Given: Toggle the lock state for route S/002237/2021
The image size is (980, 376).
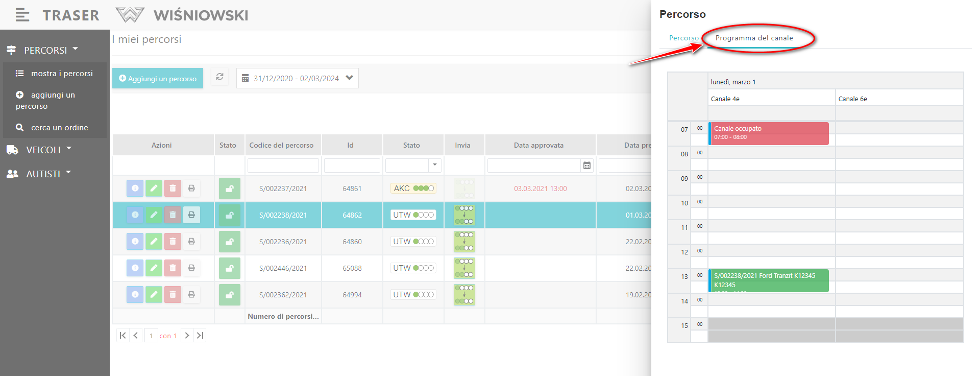Looking at the screenshot, I should (x=230, y=189).
